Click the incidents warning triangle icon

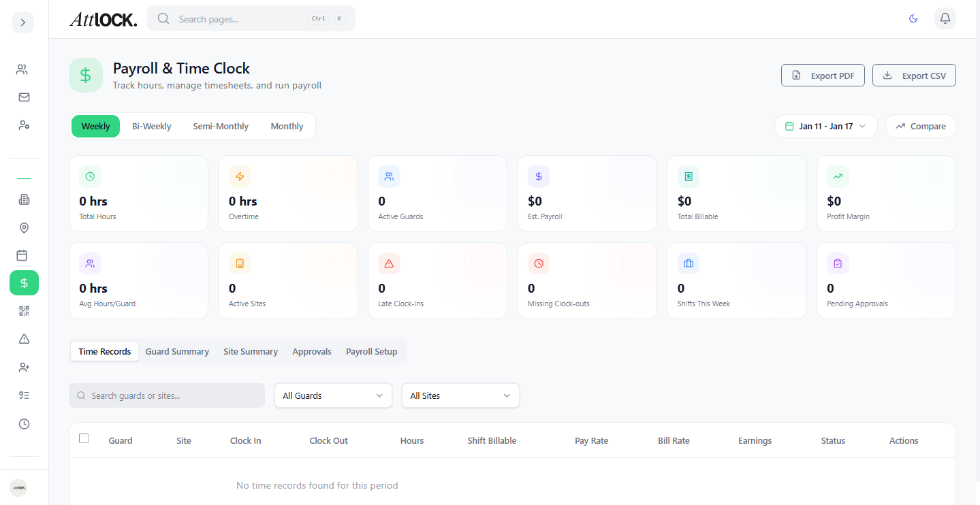24,338
